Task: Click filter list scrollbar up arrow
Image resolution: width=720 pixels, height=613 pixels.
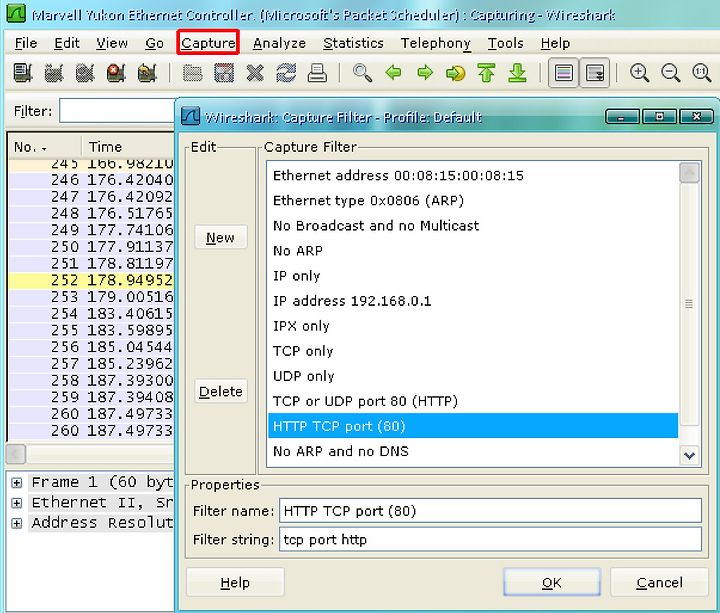Action: tap(689, 173)
